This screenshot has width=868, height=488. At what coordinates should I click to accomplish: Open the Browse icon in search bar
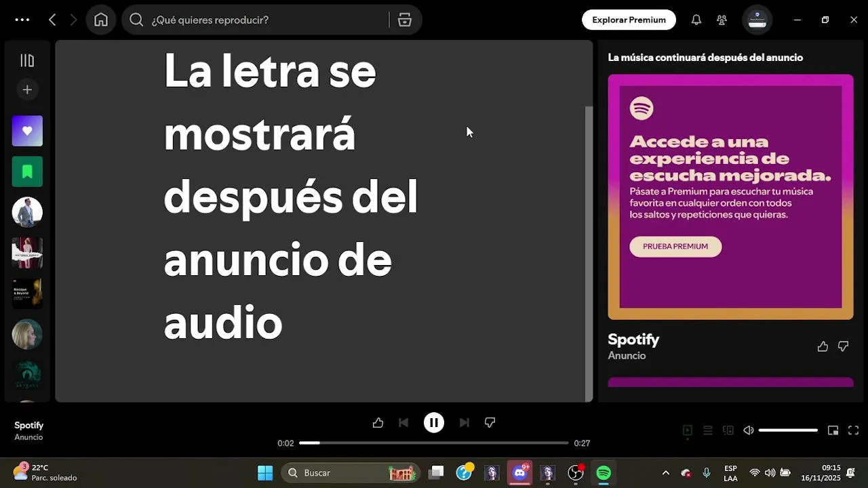point(405,20)
